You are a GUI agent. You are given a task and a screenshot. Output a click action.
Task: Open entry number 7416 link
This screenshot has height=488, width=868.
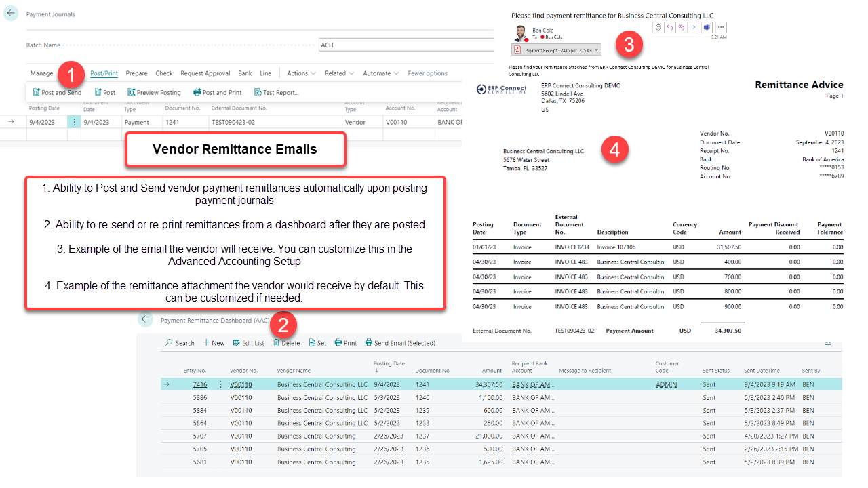[x=199, y=384]
